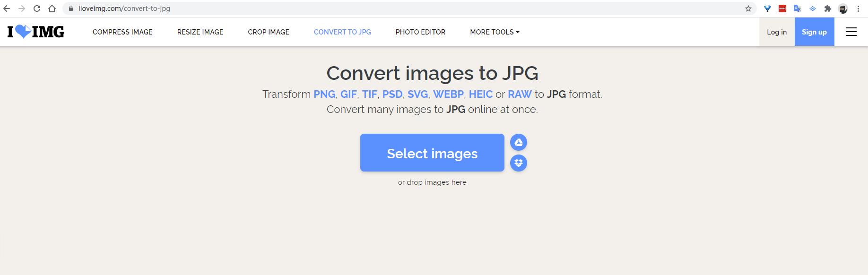Go to RESIZE IMAGE
Viewport: 868px width, 275px height.
[x=200, y=32]
